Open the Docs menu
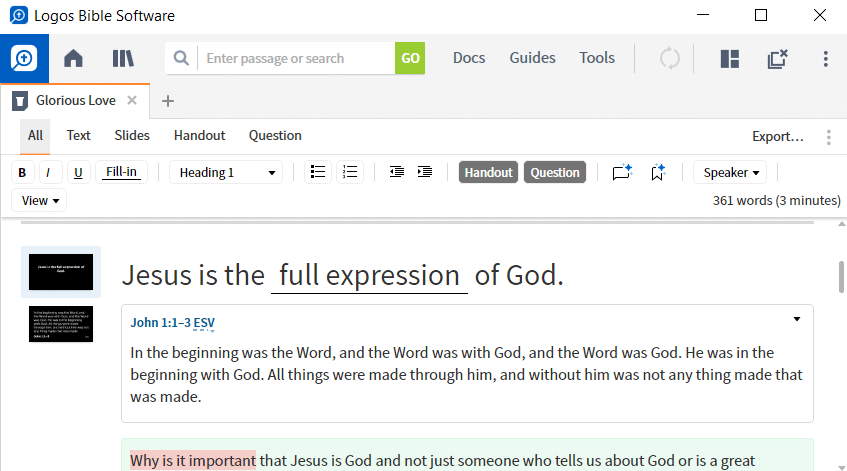The image size is (847, 471). point(469,58)
